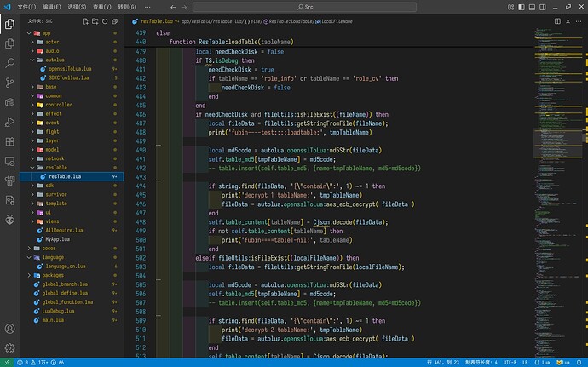This screenshot has height=367, width=588.
Task: Expand the actor folder
Action: [32, 42]
